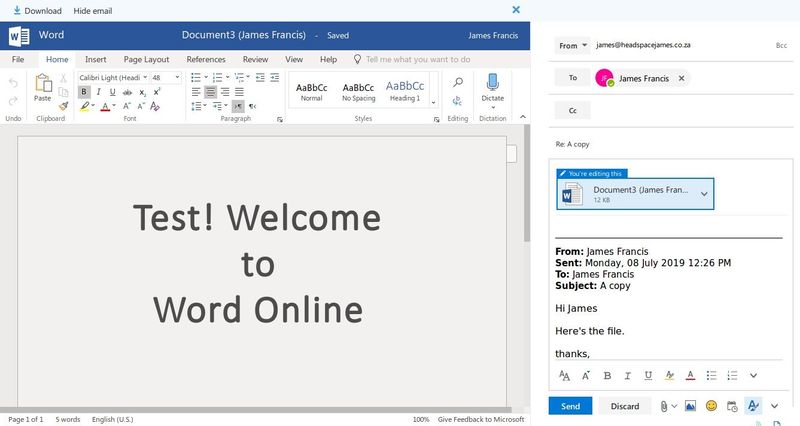The height and width of the screenshot is (426, 800).
Task: Click the attach paperclip icon
Action: (663, 406)
